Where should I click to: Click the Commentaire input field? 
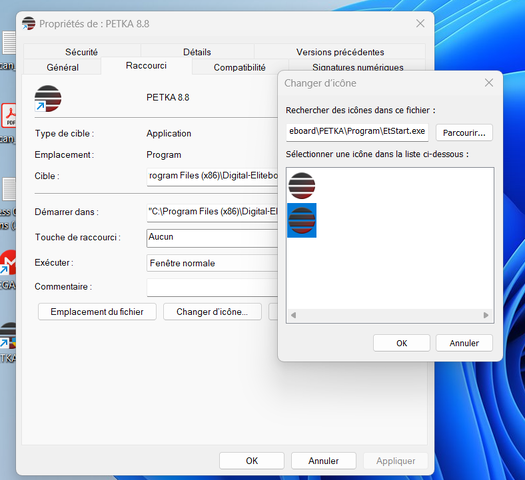[212, 287]
